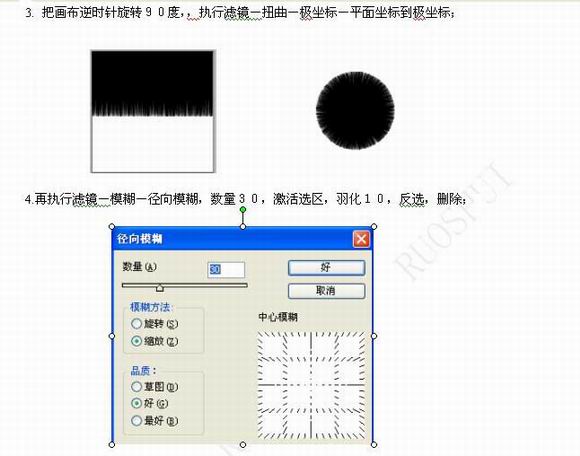580x456 pixels.
Task: Select the 缩放 blur method radio
Action: pyautogui.click(x=136, y=341)
